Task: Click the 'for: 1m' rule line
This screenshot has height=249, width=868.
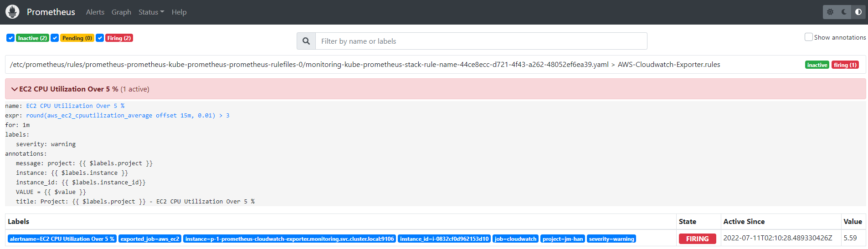Action: coord(17,125)
